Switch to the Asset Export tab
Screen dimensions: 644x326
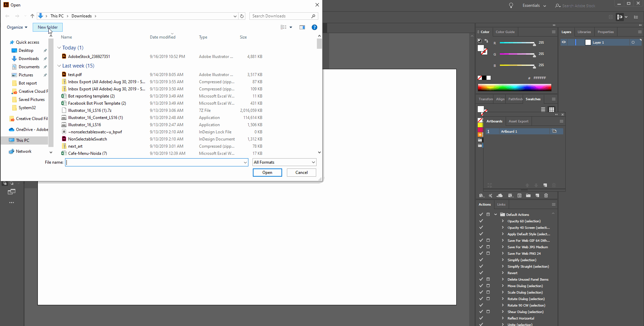tap(518, 121)
